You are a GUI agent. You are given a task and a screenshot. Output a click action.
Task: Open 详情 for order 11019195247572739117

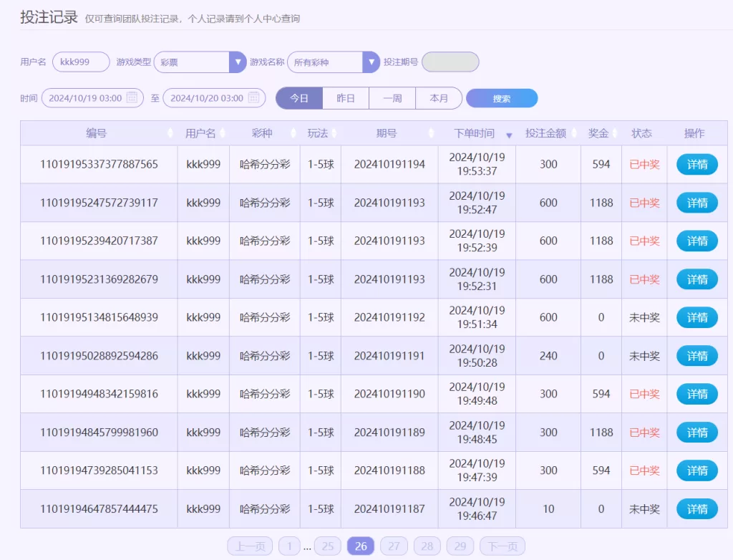(x=697, y=203)
